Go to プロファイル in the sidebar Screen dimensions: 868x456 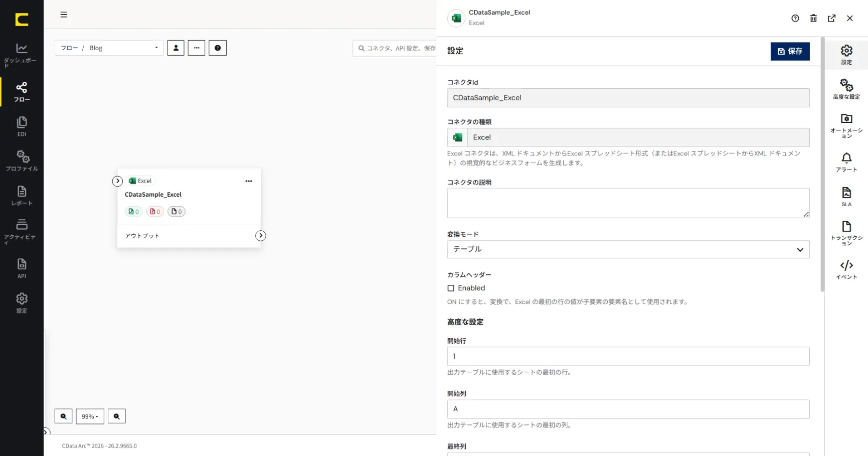(x=22, y=161)
